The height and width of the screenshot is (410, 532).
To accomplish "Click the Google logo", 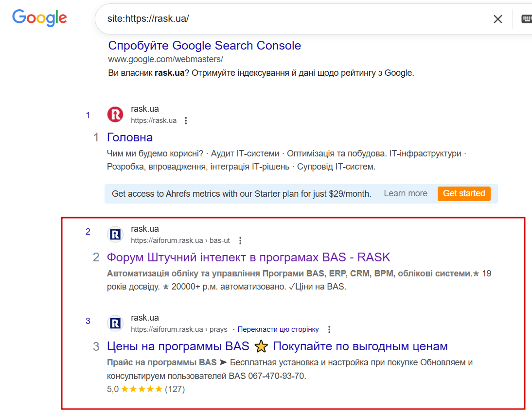I will pos(39,18).
